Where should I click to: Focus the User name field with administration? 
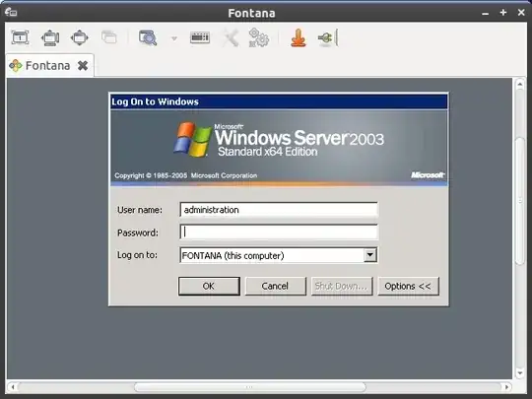[279, 210]
